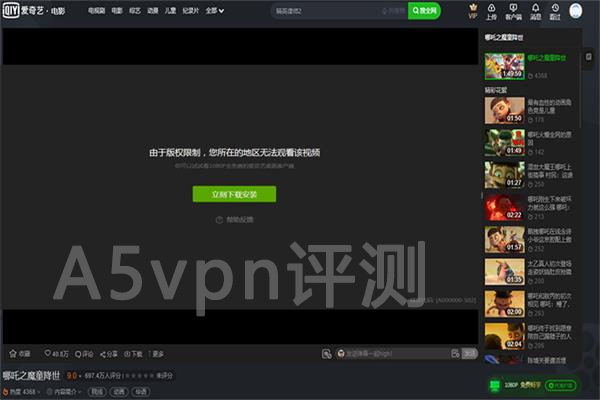Open the VIP crown icon
The width and height of the screenshot is (600, 400).
tap(473, 7)
